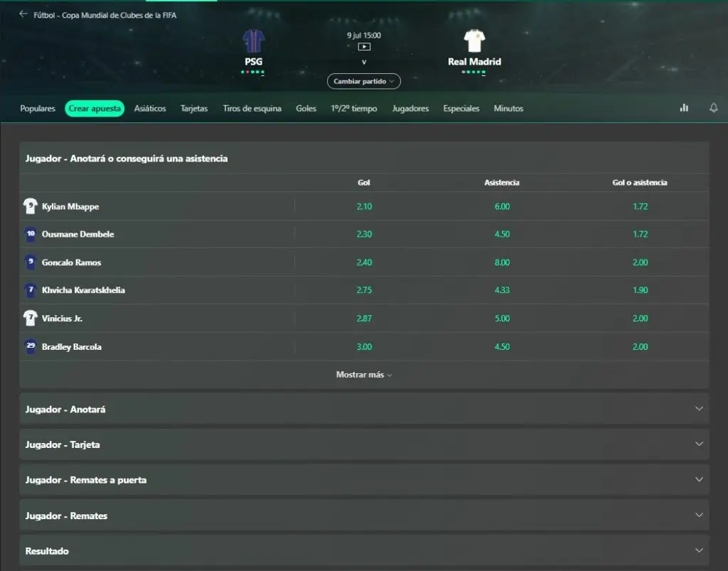Open the live stream play icon
Image resolution: width=728 pixels, height=571 pixels.
[x=364, y=47]
